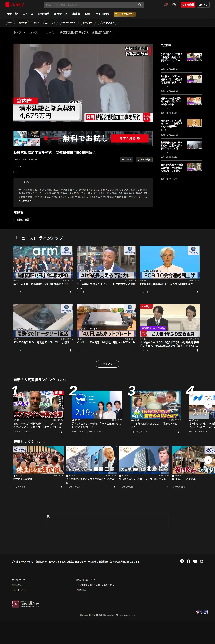This screenshot has width=215, height=644.
Task: Open three-dot menu for アーム幹部 interview video
Action: (134, 292)
